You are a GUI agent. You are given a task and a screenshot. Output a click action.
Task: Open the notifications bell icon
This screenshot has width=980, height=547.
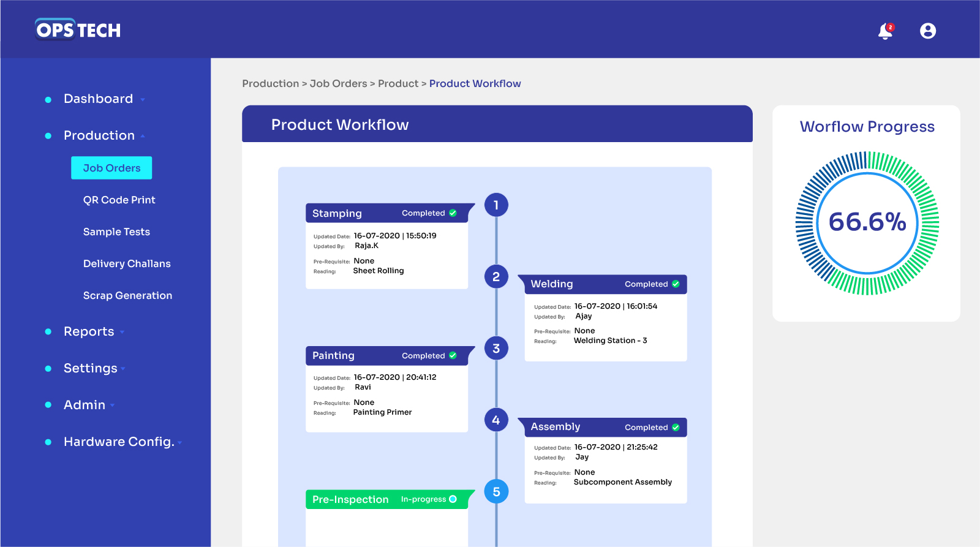(885, 31)
